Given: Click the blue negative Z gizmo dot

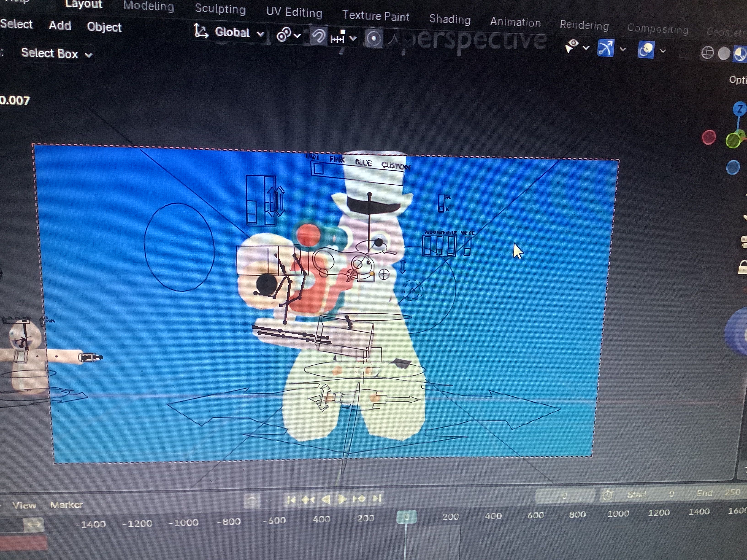Looking at the screenshot, I should click(x=733, y=167).
